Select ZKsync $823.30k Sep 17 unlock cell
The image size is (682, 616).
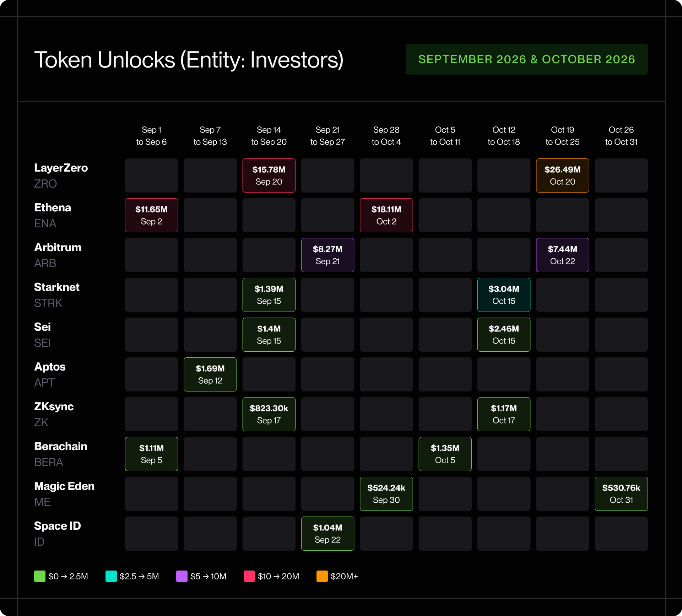coord(269,414)
